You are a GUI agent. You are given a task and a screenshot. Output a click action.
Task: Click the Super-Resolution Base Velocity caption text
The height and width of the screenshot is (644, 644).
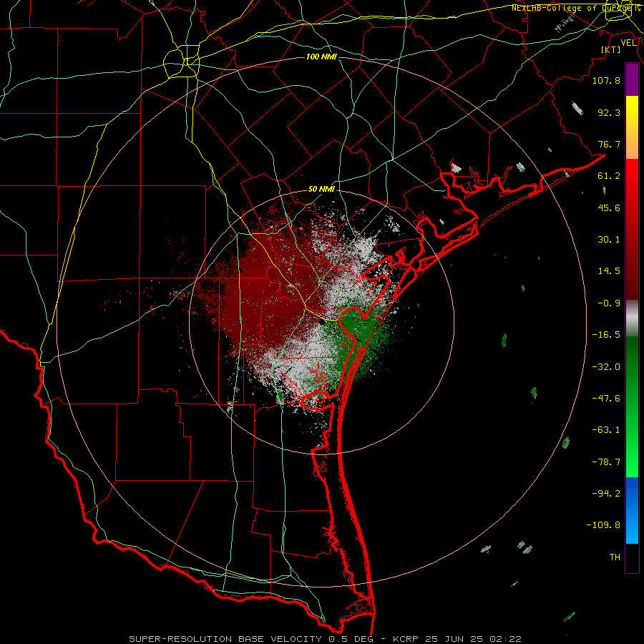(326, 639)
